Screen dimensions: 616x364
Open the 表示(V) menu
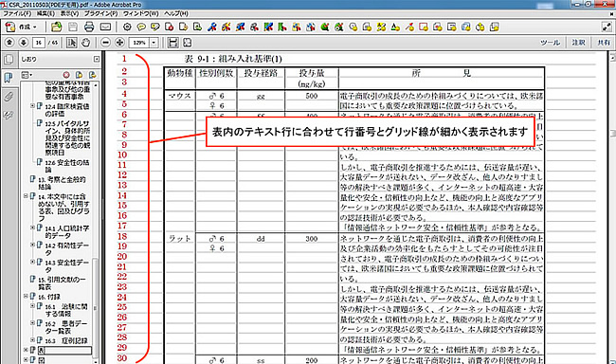69,13
